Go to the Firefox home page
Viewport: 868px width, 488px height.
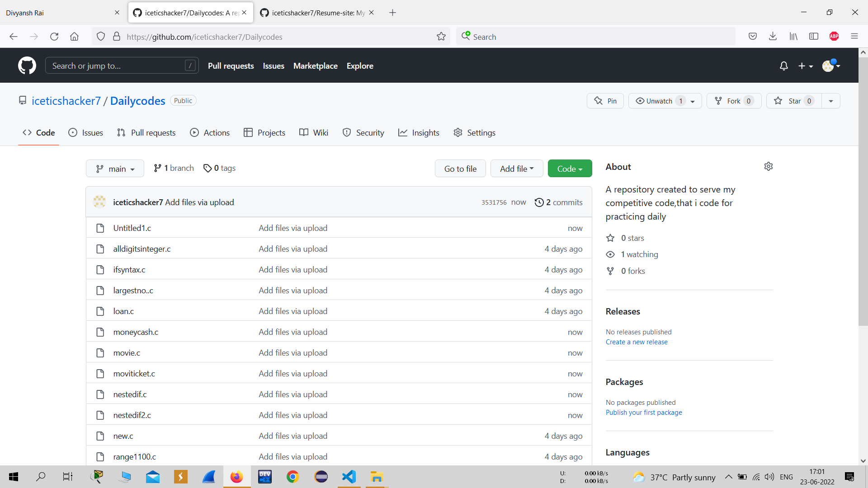tap(74, 37)
